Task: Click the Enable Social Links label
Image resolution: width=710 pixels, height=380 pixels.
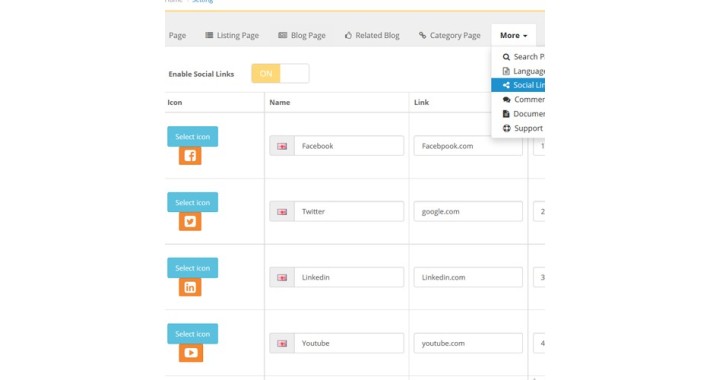Action: 201,74
